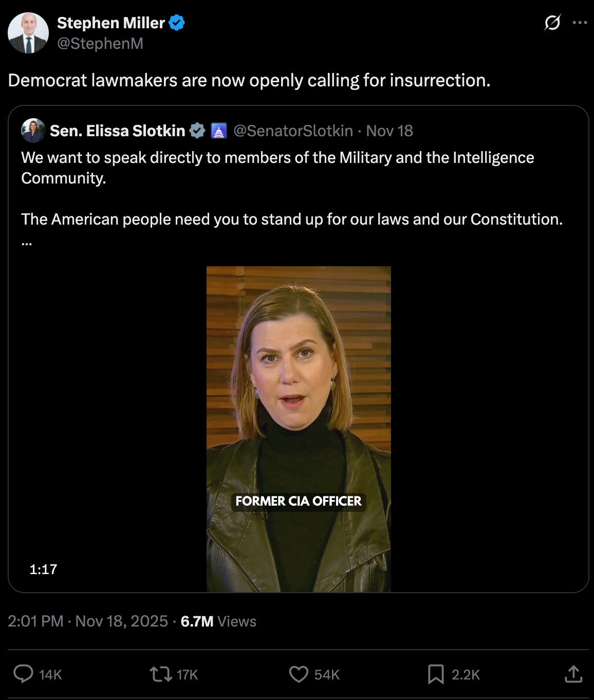Click the bookmark ribbon icon
Viewport: 594px width, 700px height.
(x=436, y=674)
